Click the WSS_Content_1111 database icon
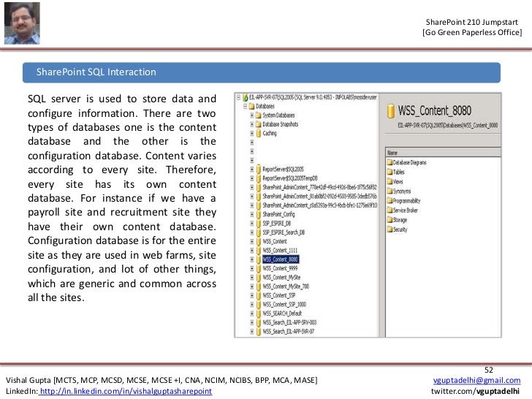The width and height of the screenshot is (532, 399). [x=259, y=251]
